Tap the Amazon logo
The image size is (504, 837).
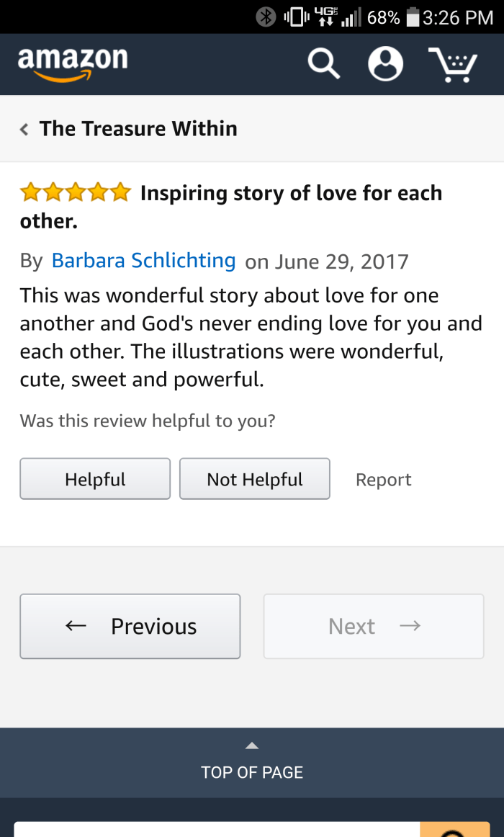72,63
